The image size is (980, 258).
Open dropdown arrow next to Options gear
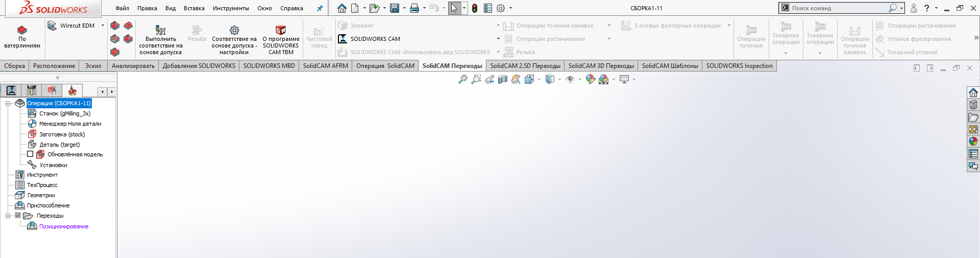point(510,8)
